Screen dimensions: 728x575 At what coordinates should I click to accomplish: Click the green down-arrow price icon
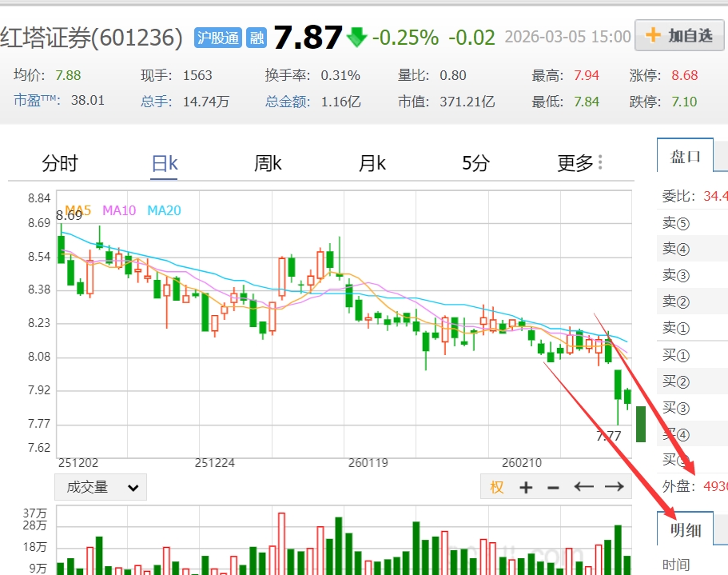(x=356, y=37)
